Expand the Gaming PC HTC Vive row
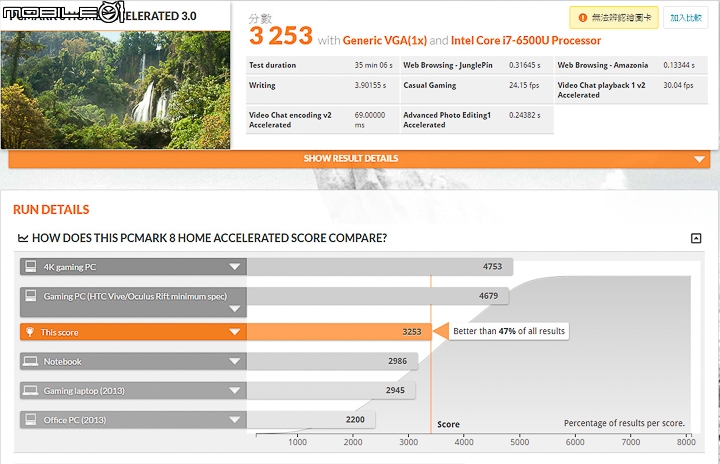The image size is (720, 464). tap(235, 309)
